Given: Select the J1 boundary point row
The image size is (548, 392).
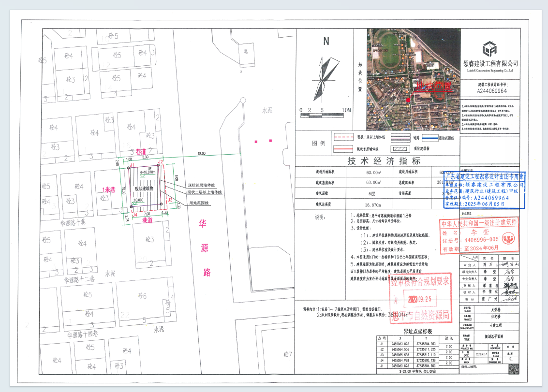Looking at the screenshot, I should [x=381, y=343].
